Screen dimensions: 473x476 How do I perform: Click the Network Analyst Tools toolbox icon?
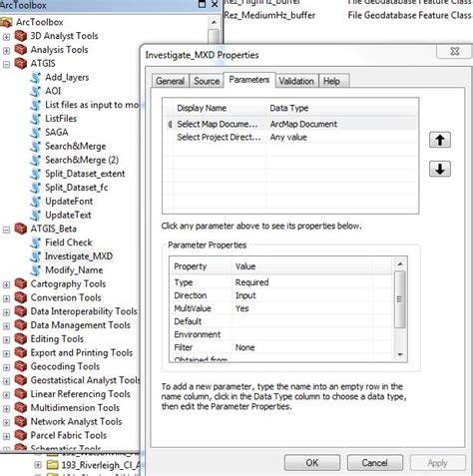click(x=21, y=422)
